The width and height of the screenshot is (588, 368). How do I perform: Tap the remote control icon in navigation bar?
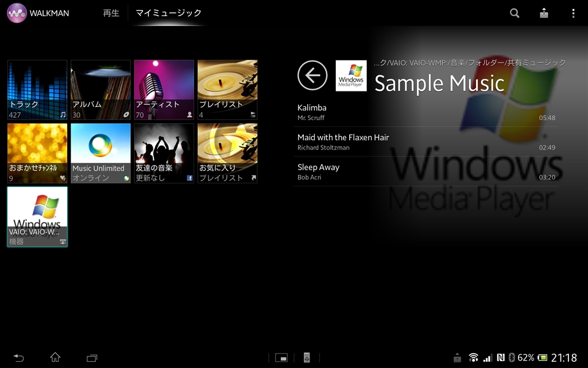click(x=307, y=358)
